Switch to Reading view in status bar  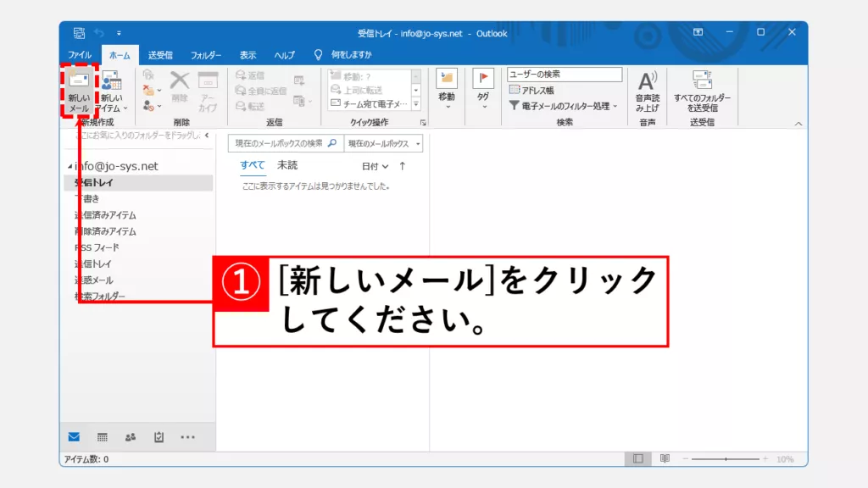665,459
